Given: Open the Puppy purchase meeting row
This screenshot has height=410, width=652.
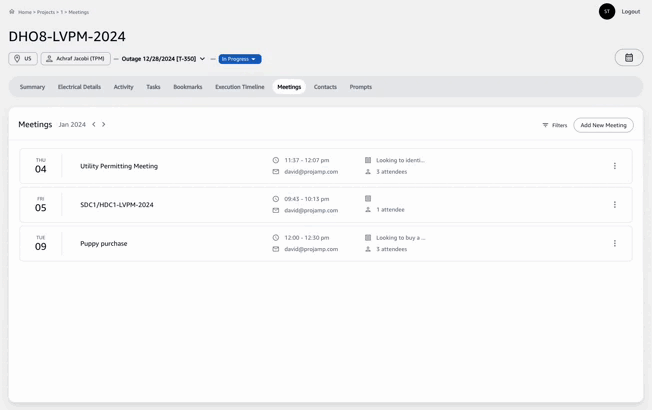Looking at the screenshot, I should pyautogui.click(x=104, y=244).
